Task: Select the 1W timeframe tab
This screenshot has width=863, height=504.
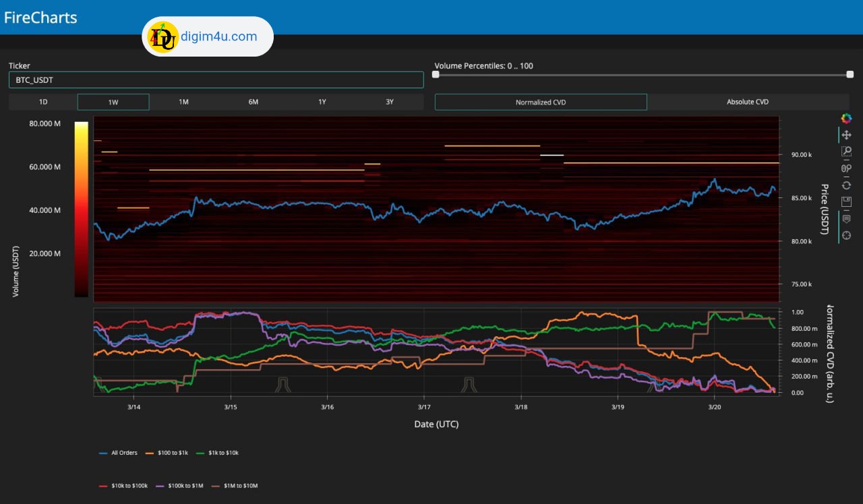Action: [113, 102]
